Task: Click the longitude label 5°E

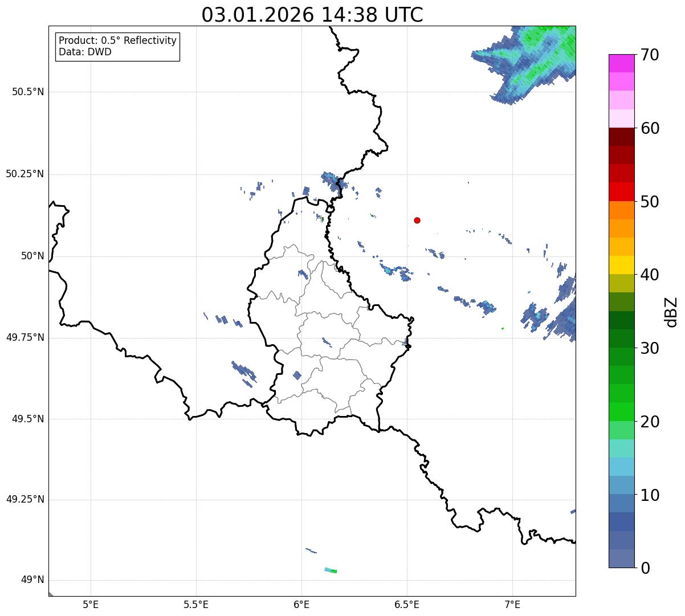Action: click(91, 604)
